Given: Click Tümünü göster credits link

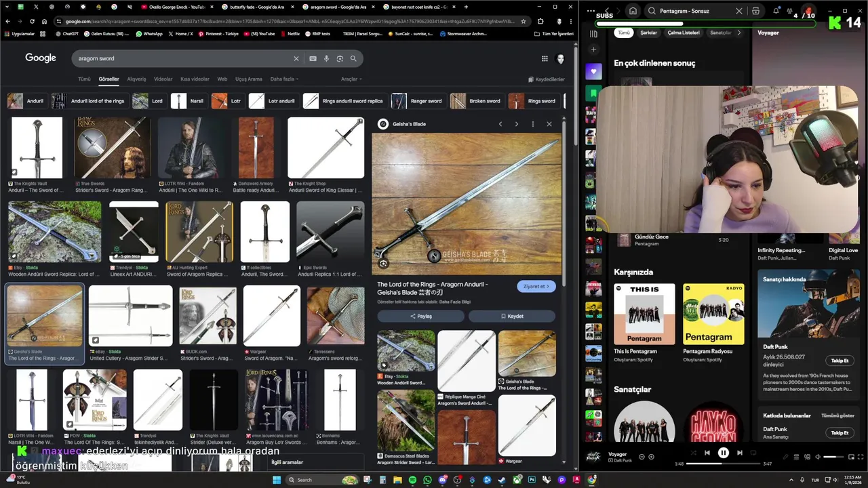Looking at the screenshot, I should [838, 415].
